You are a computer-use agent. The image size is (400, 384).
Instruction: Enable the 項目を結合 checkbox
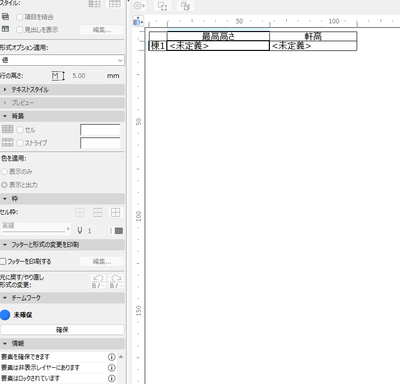20,17
